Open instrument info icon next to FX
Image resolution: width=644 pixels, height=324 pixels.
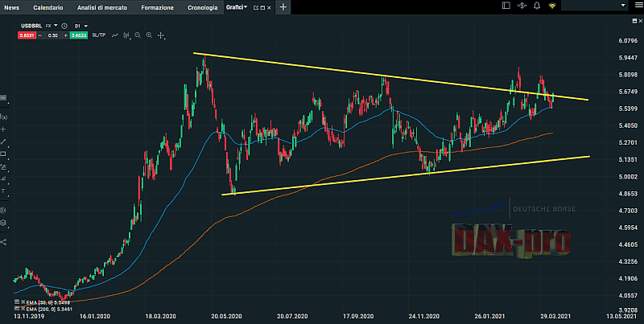[x=64, y=26]
